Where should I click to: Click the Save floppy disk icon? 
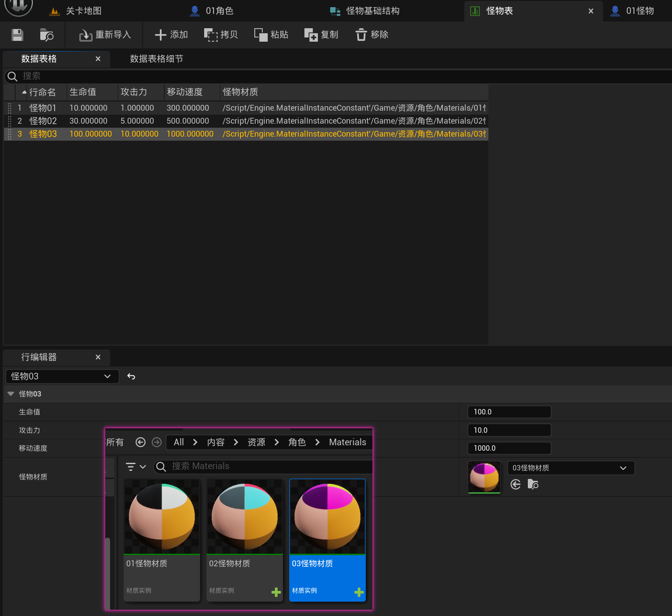coord(17,35)
